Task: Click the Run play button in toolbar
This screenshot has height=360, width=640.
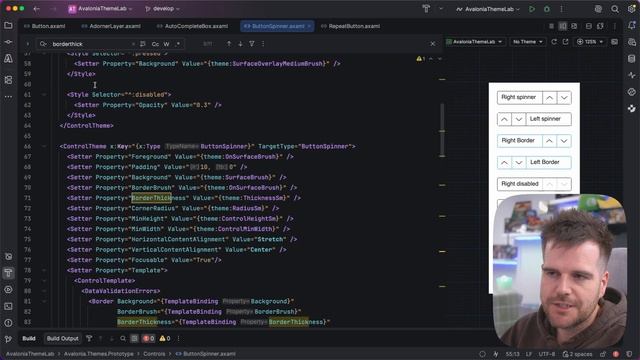Action: pos(532,9)
